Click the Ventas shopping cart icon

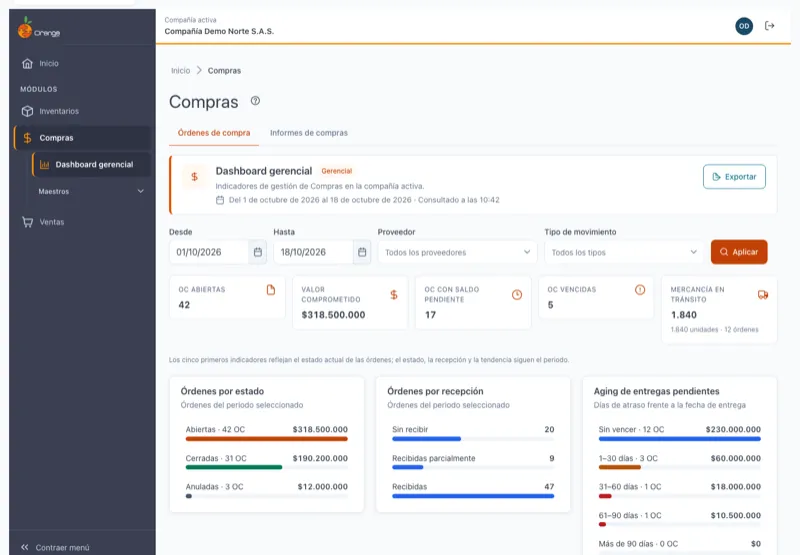[28, 222]
